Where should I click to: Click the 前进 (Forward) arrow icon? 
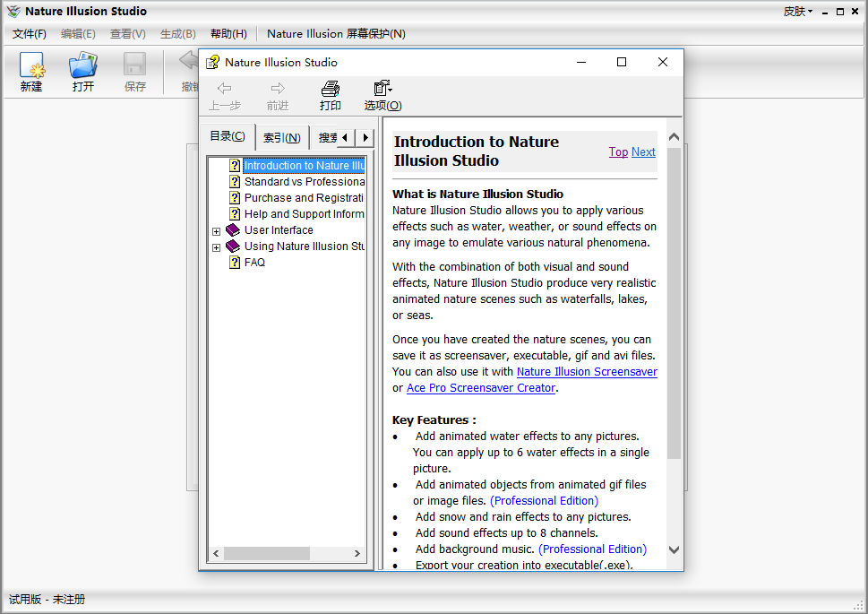[x=278, y=89]
